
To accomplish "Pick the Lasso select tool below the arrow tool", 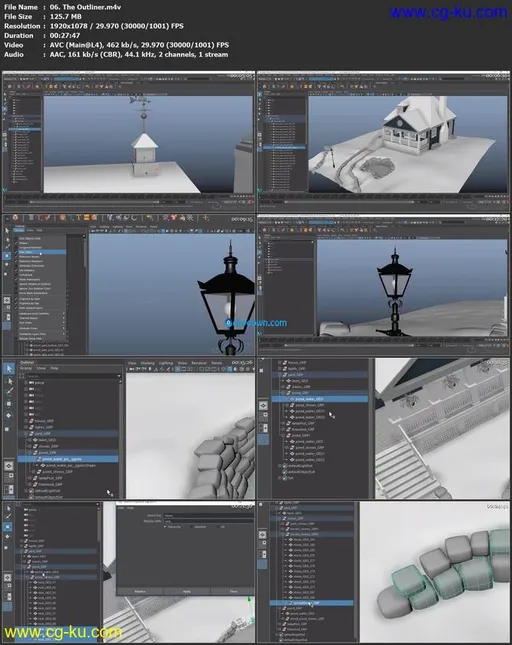I will point(9,381).
